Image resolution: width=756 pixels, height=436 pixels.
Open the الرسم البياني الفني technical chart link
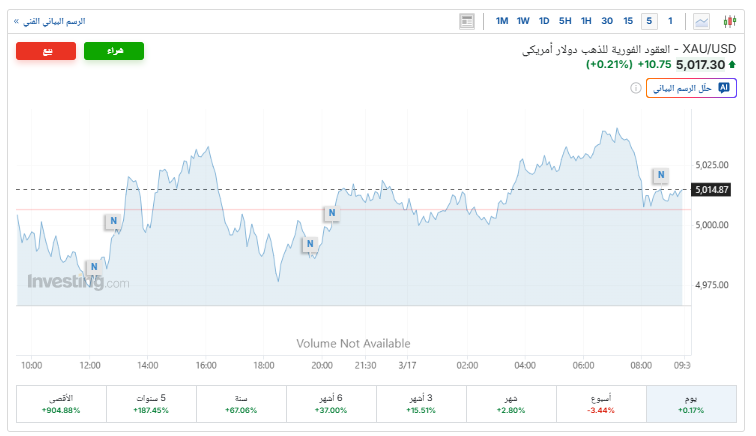point(49,21)
